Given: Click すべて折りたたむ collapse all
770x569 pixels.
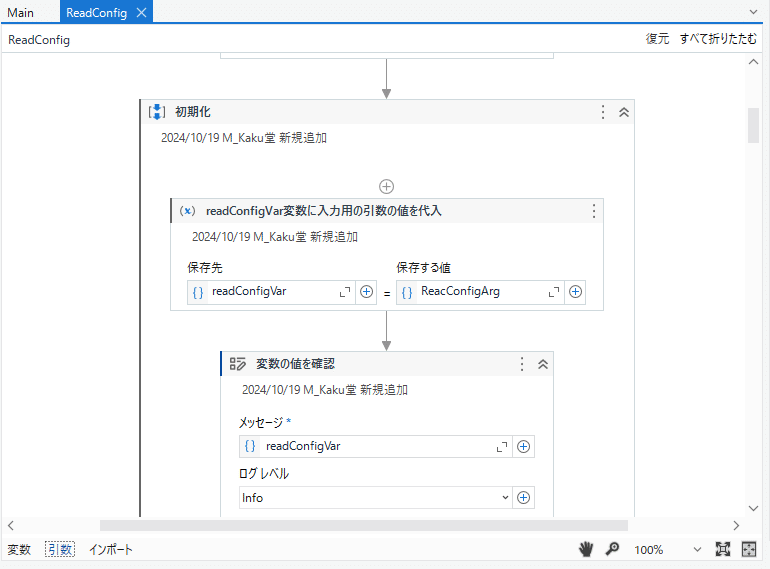Looking at the screenshot, I should click(718, 39).
